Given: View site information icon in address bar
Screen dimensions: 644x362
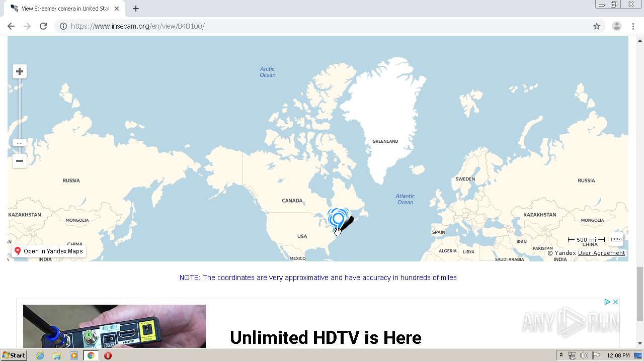Looking at the screenshot, I should pyautogui.click(x=63, y=26).
